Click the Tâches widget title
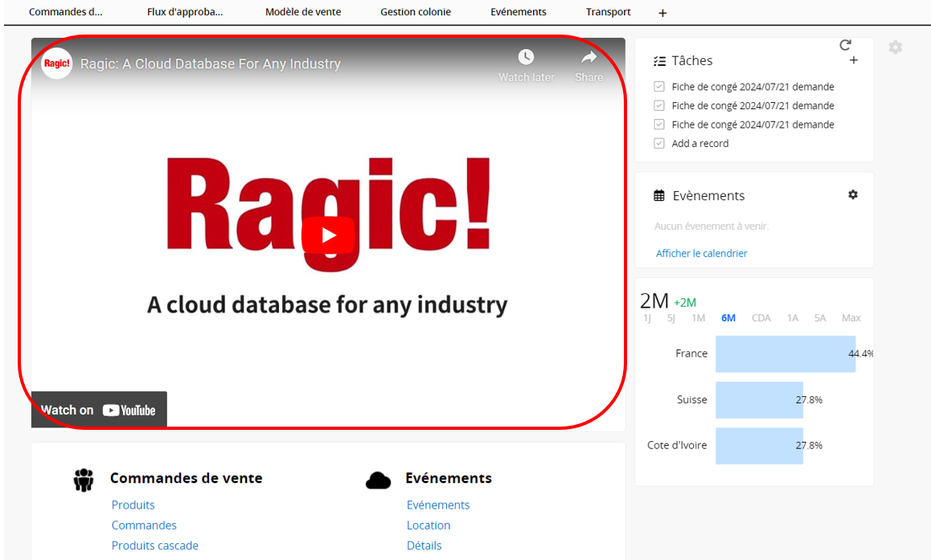Image resolution: width=931 pixels, height=560 pixels. 691,60
